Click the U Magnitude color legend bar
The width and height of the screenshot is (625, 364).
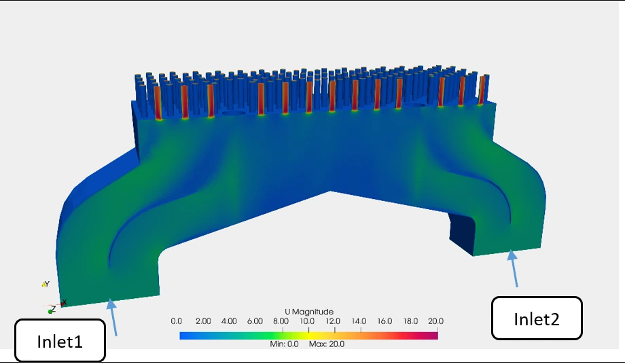pos(308,335)
